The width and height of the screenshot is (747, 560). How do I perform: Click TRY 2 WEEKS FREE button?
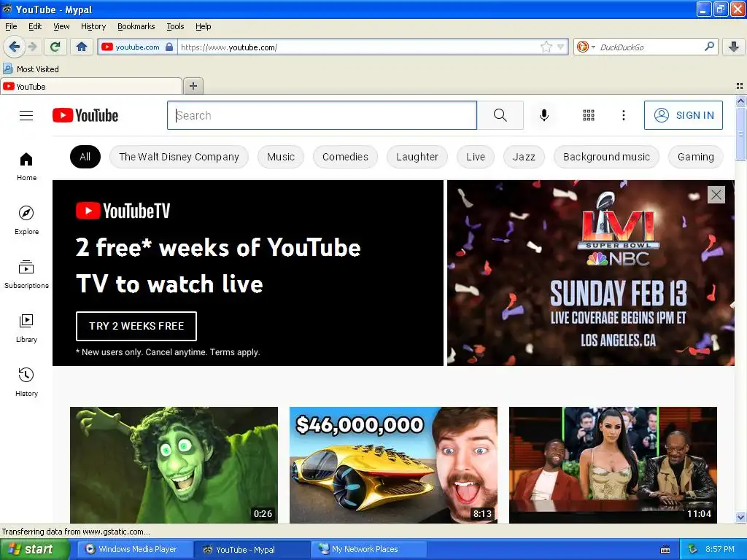pos(136,326)
